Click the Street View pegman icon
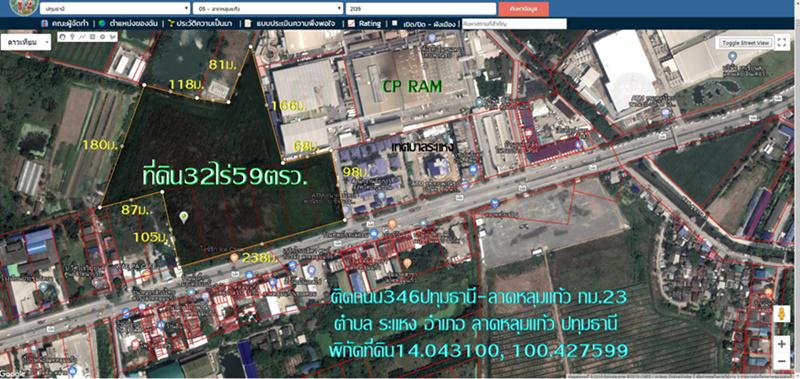Viewport: 800px width, 379px height. coord(781,314)
